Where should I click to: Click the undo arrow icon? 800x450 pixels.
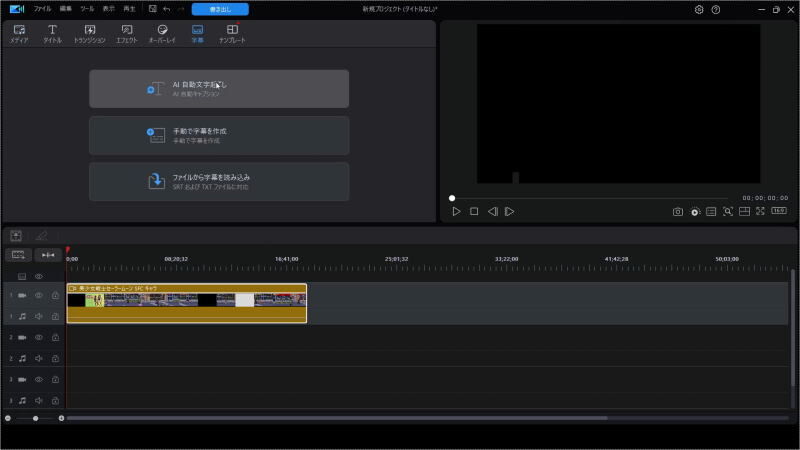[167, 9]
